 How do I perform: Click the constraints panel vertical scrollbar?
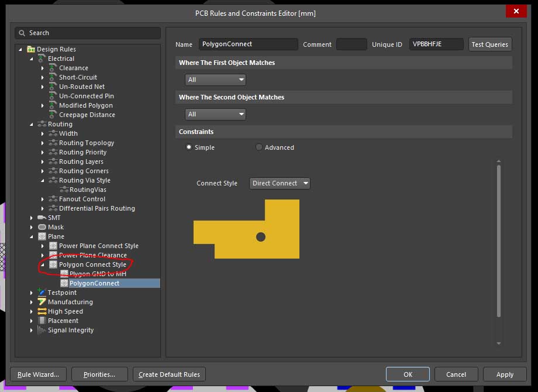[499, 240]
